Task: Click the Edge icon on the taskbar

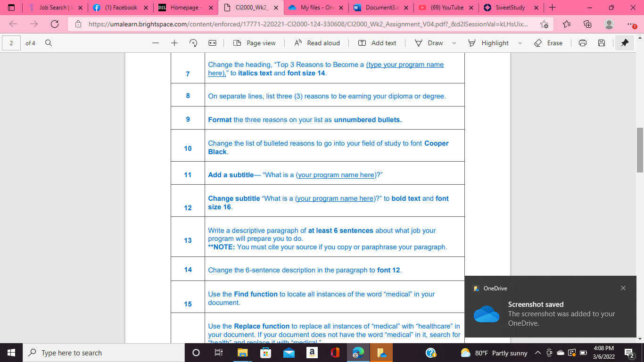Action: 358,353
